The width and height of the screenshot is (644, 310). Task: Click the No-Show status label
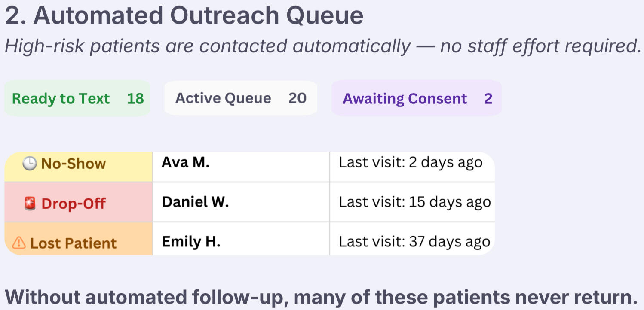tap(74, 164)
